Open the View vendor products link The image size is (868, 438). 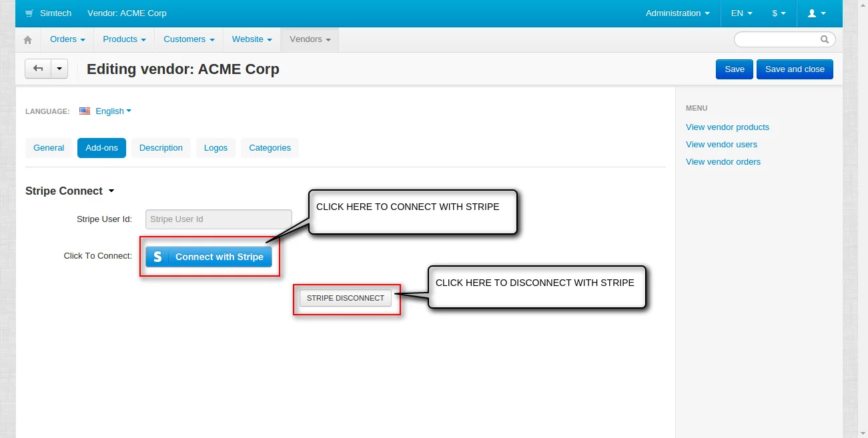click(727, 127)
